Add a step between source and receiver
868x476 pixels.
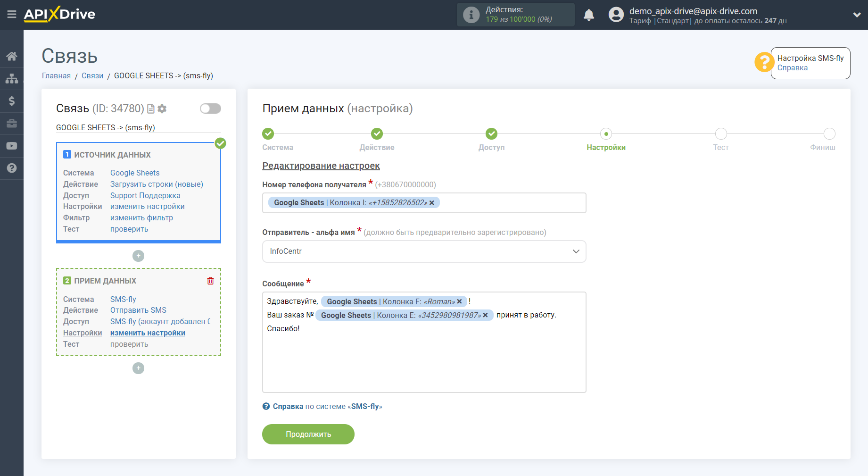click(x=138, y=256)
